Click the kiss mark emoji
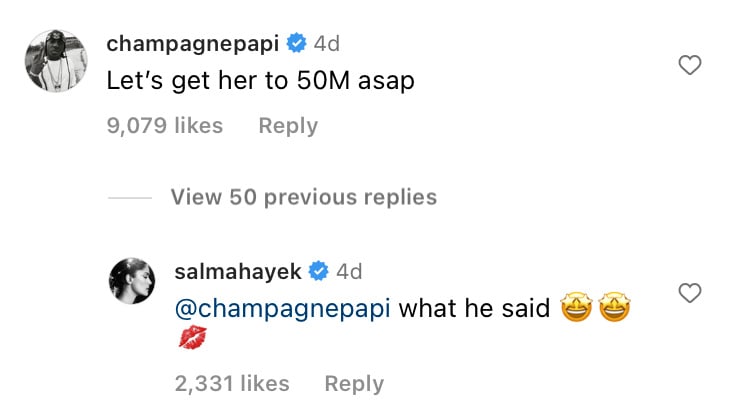 191,338
